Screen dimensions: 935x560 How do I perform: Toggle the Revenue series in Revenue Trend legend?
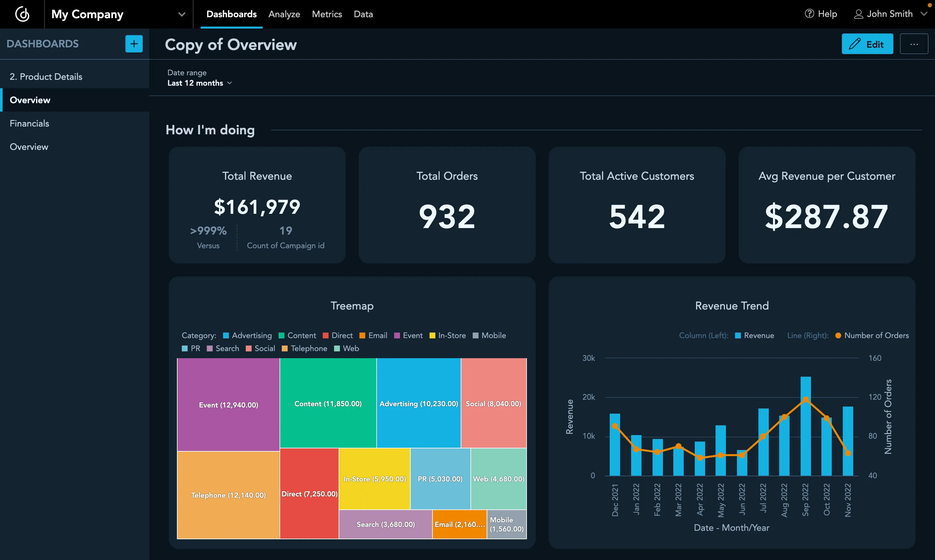click(754, 335)
